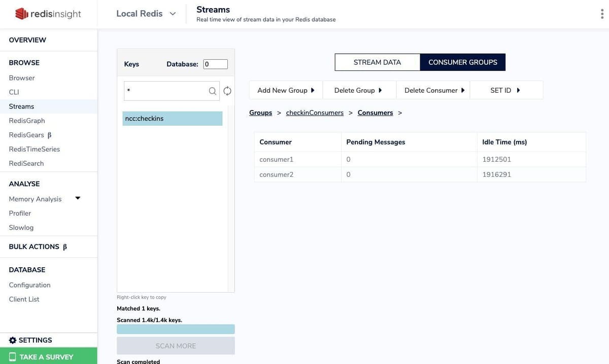609x364 pixels.
Task: Open the Add New Group dropdown
Action: pos(286,90)
